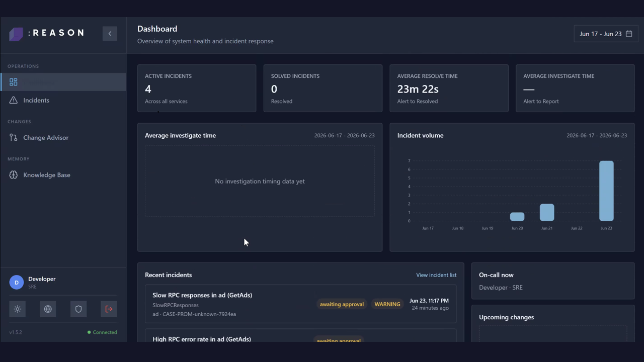Open the Active Incidents stat card

point(197,88)
